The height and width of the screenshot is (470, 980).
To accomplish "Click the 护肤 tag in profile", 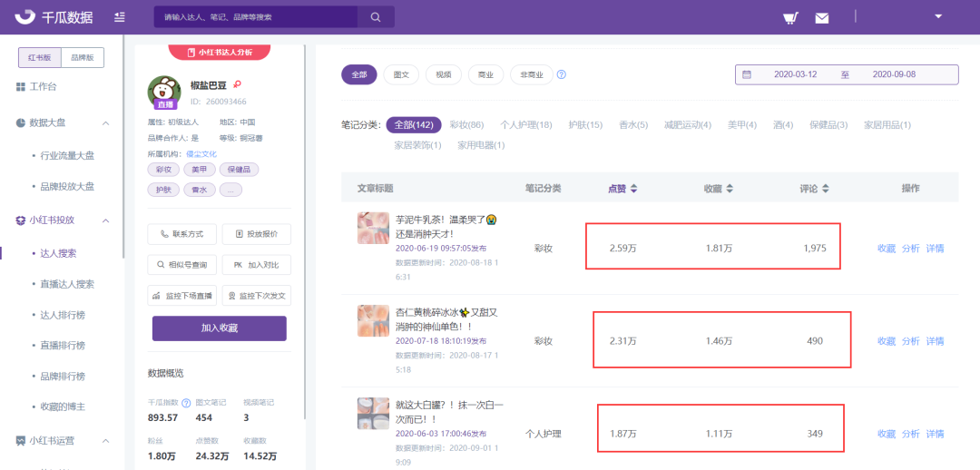I will point(163,190).
